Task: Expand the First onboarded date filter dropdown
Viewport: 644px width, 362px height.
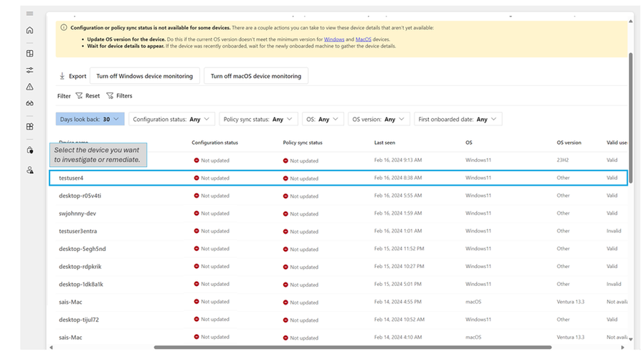Action: (458, 119)
